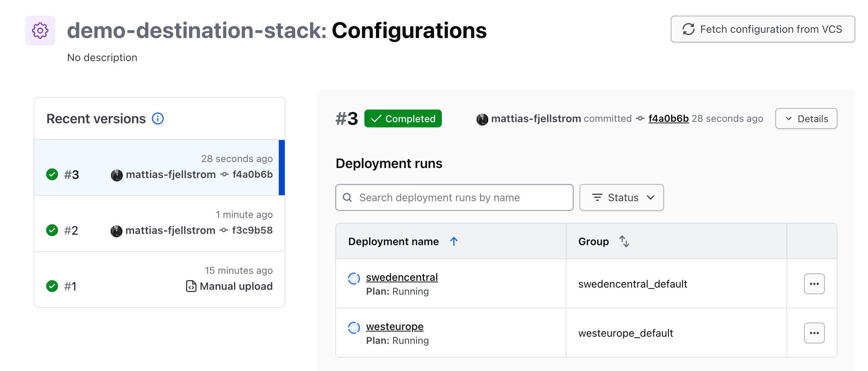This screenshot has height=371, width=868.
Task: Click the filter icon in the Status button
Action: 597,197
